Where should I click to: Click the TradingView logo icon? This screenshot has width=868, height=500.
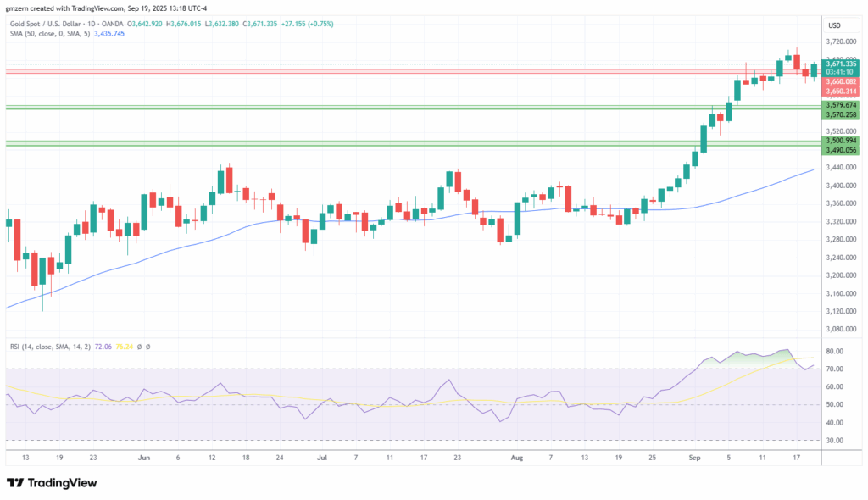[x=15, y=483]
